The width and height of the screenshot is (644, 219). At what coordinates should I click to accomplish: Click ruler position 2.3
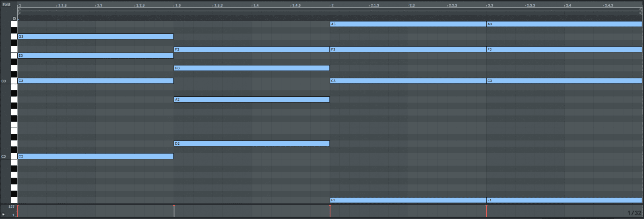tap(490, 5)
